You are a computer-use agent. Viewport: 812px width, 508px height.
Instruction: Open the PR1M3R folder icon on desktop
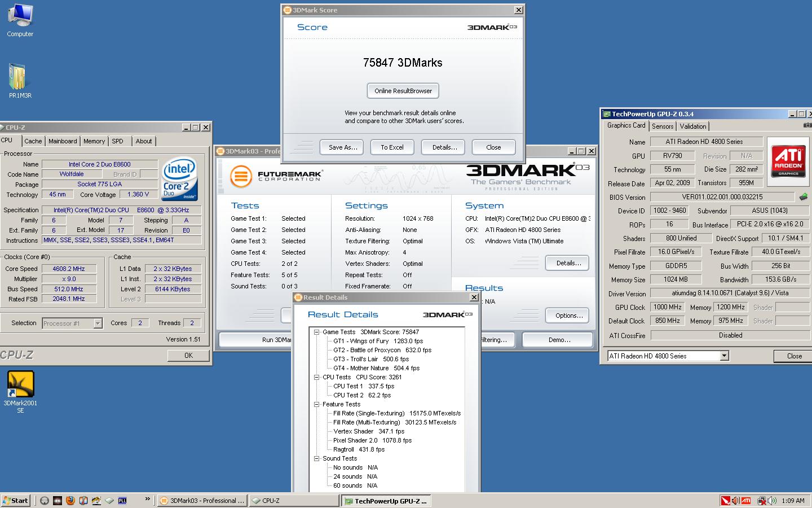pos(20,81)
